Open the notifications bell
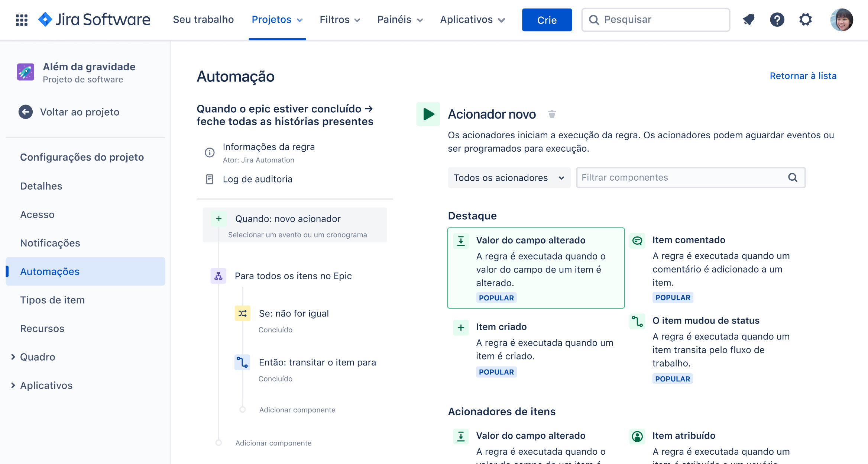868x464 pixels. click(748, 19)
